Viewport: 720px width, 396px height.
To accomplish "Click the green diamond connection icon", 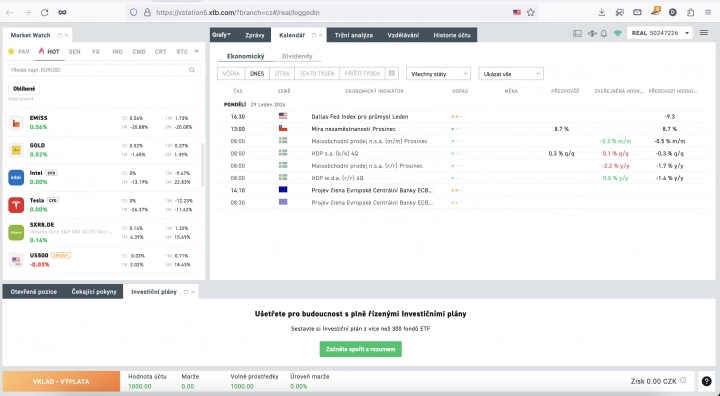I will click(618, 34).
